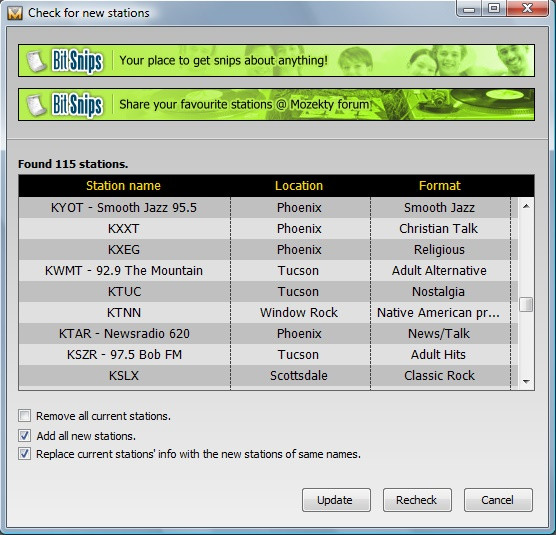Viewport: 556px width, 535px height.
Task: Select 'KWMT - 92.9 The Mountain' station
Action: click(x=268, y=271)
